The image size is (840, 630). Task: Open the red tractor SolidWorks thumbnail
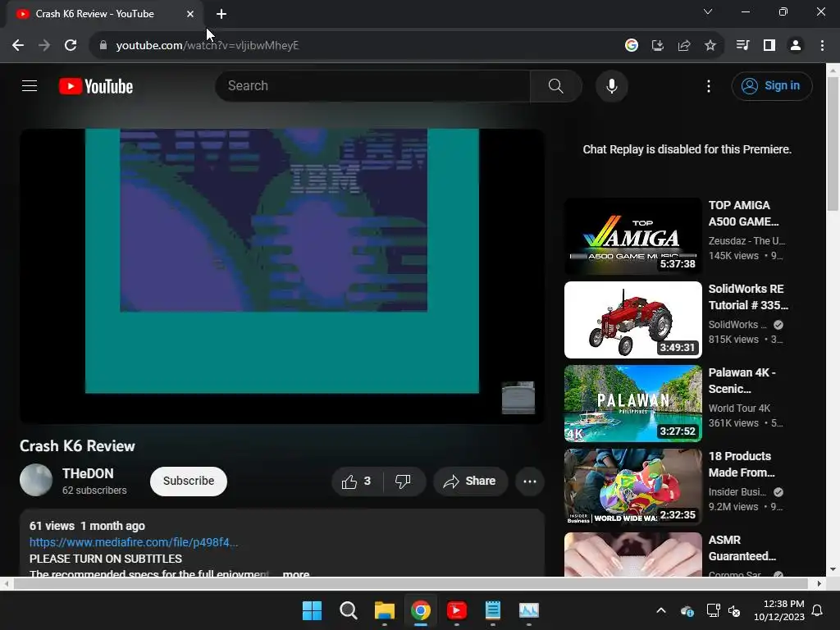(632, 320)
